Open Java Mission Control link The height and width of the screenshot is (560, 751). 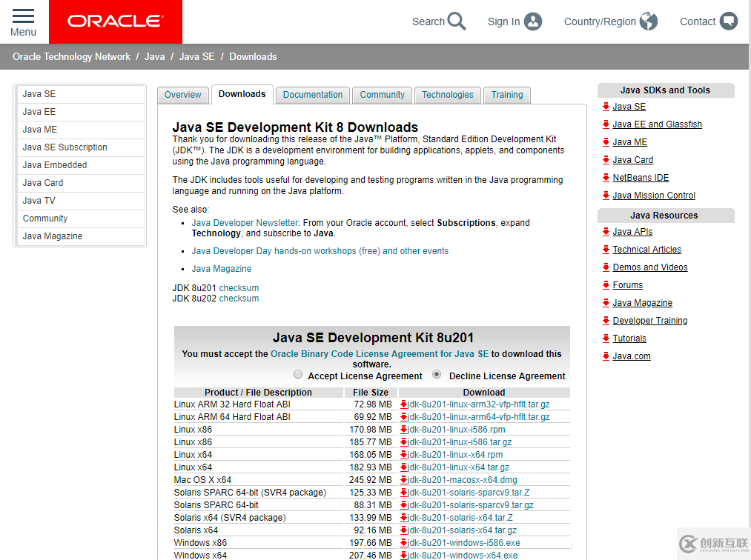click(654, 196)
